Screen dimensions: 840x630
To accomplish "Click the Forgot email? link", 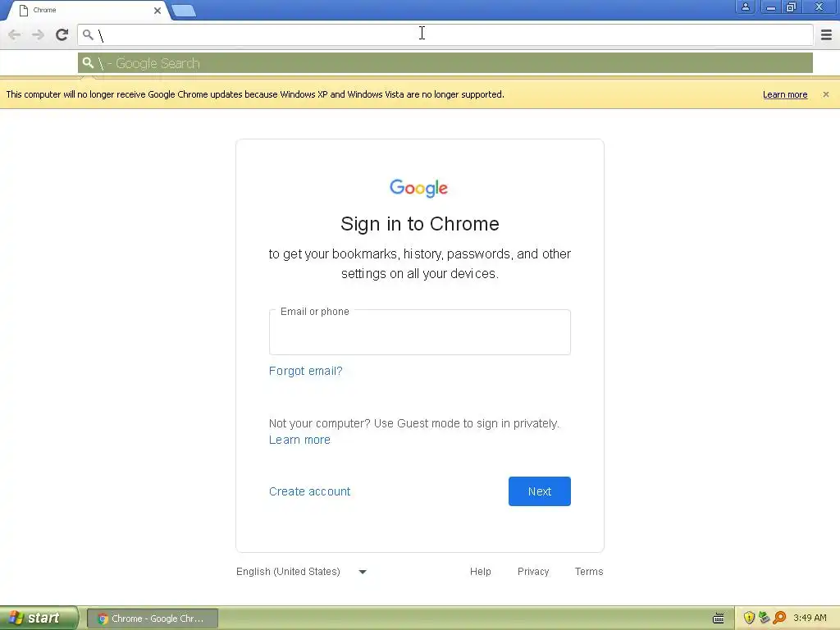I will [305, 371].
